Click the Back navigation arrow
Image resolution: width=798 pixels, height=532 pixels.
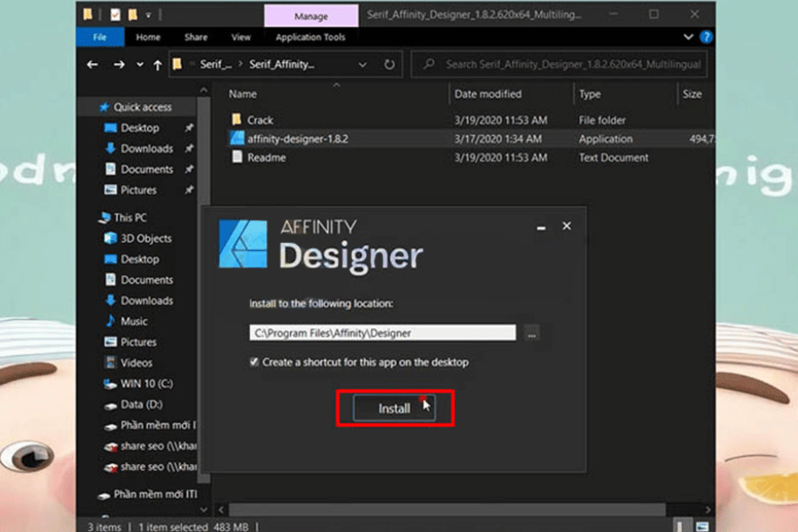[x=92, y=65]
